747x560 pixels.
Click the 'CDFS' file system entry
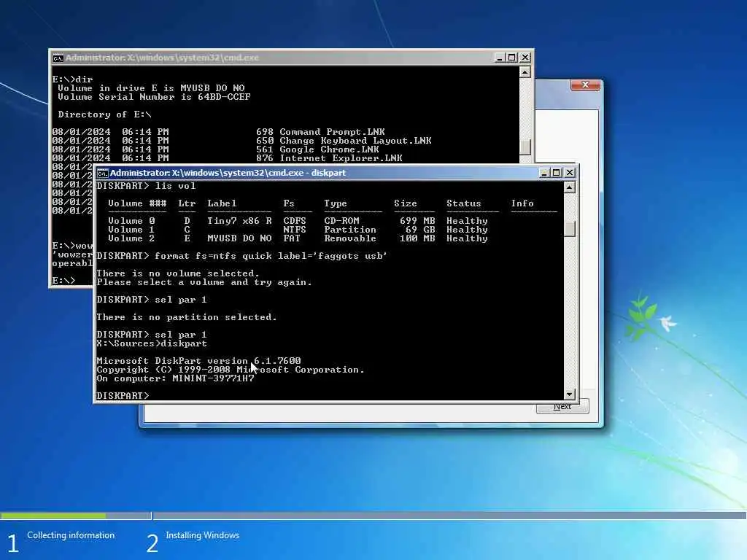[295, 221]
